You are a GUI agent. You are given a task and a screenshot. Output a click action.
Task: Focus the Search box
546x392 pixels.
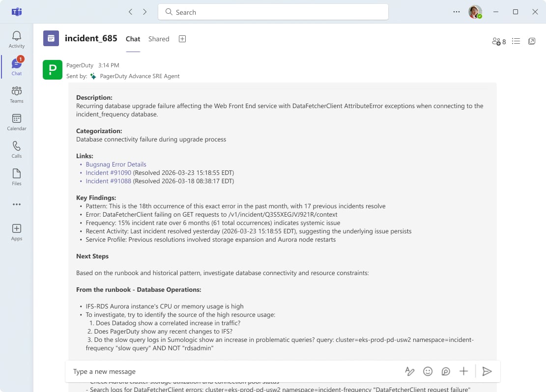pyautogui.click(x=273, y=12)
